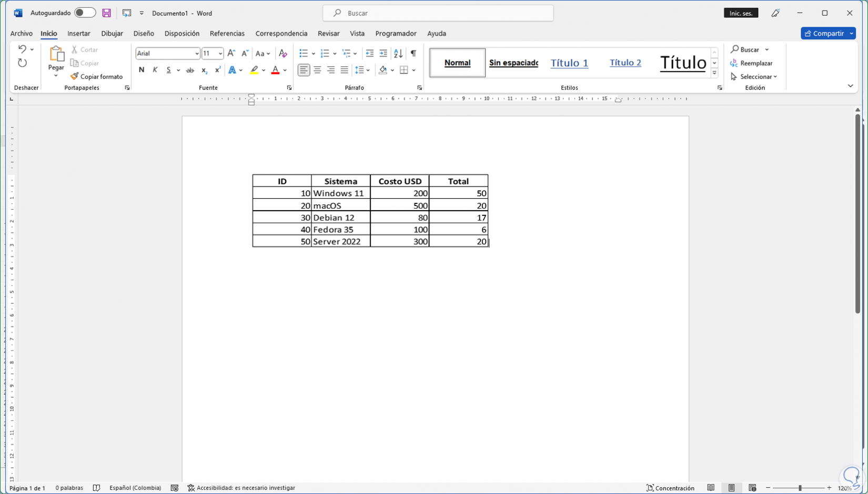Apply subscript formatting

point(204,70)
